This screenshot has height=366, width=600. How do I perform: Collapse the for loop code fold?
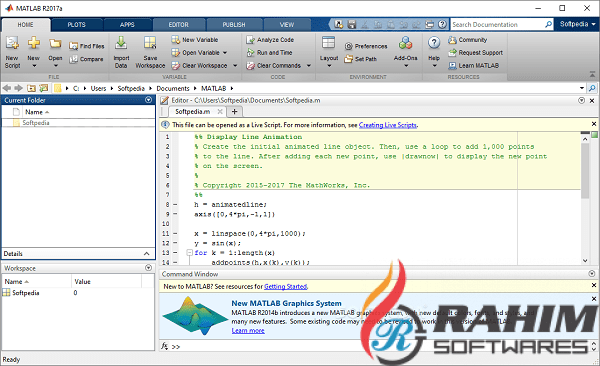click(x=189, y=253)
